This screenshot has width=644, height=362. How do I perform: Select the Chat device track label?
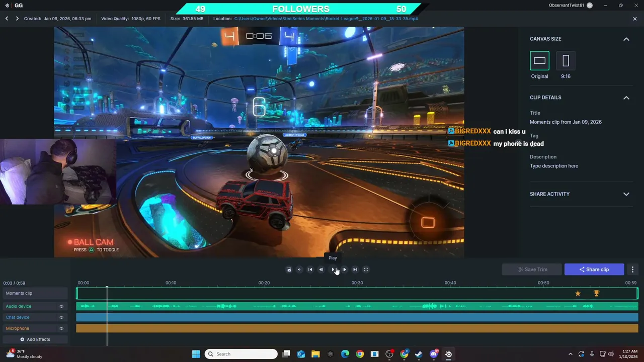18,317
